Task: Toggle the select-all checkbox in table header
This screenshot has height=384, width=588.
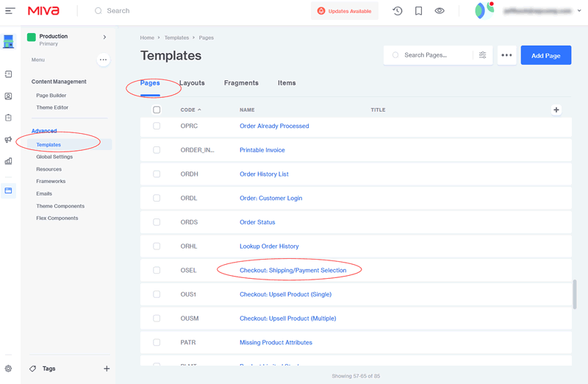Action: tap(157, 110)
